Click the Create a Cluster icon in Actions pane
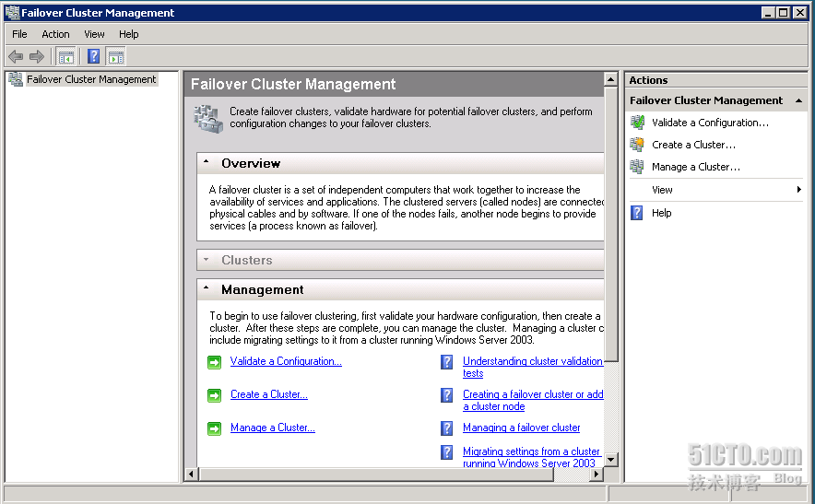Screen dimensions: 815x504 click(637, 145)
